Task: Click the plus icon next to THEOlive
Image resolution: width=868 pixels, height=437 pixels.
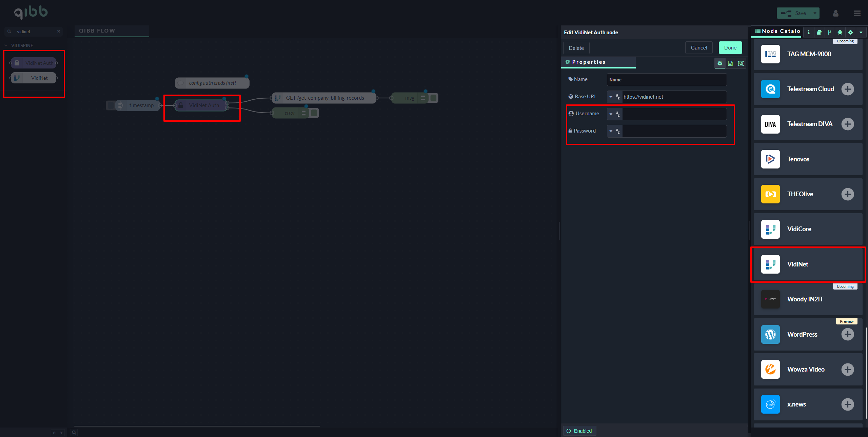Action: tap(848, 194)
